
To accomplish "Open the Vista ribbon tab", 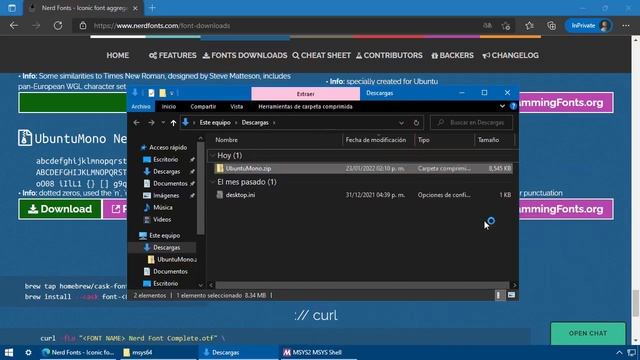I will pyautogui.click(x=236, y=107).
